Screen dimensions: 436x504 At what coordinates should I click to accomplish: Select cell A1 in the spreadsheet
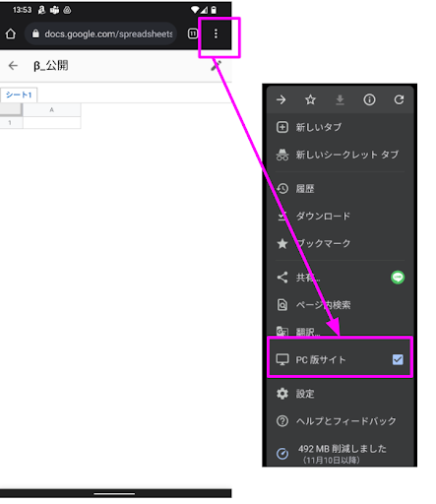tap(52, 123)
